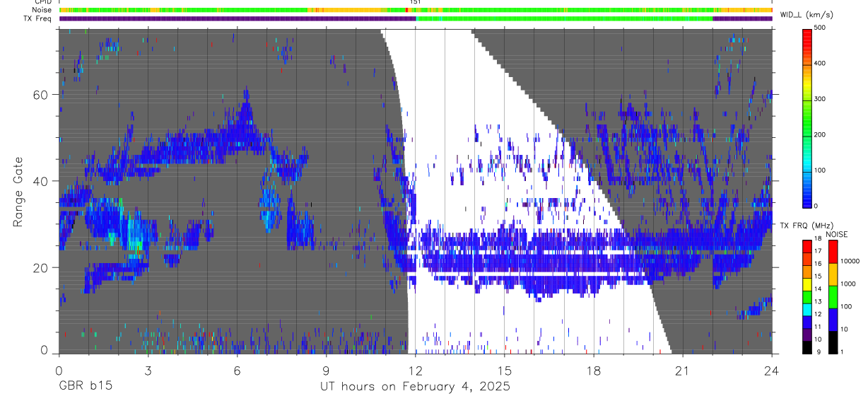The height and width of the screenshot is (401, 868).
Task: Click the x-axis tick label '9'
Action: [x=326, y=371]
